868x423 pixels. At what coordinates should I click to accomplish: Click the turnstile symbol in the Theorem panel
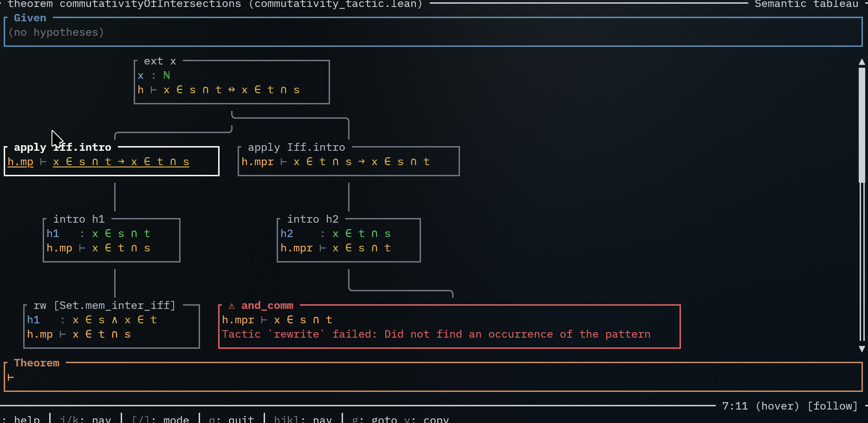[x=11, y=378]
